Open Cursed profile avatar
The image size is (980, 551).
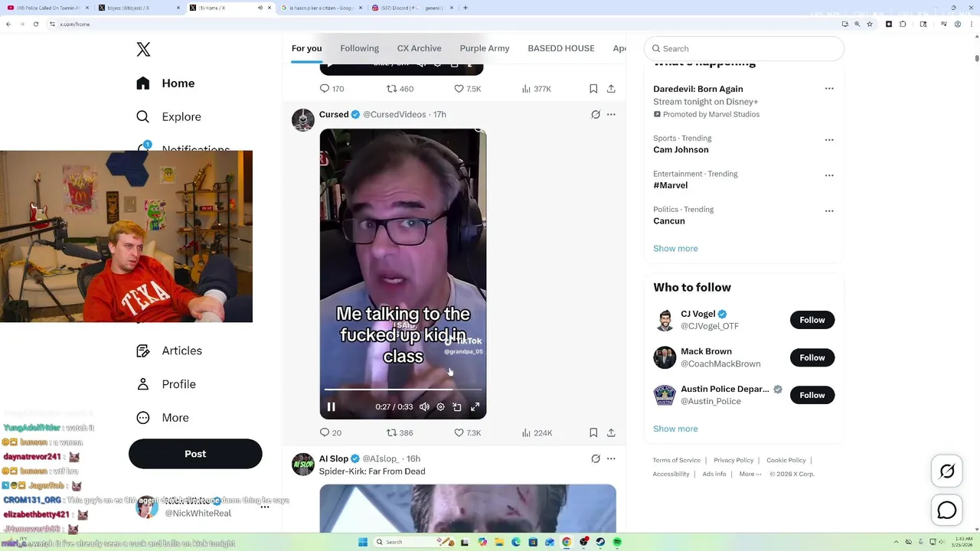click(x=303, y=120)
